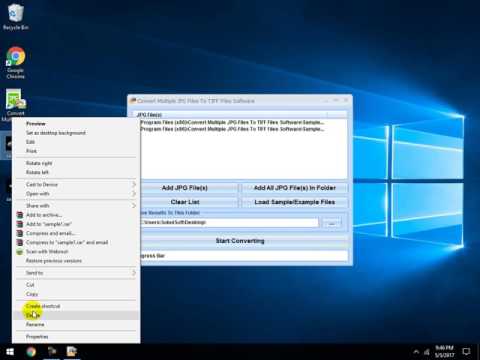Choose Compress and email option
Viewport: 480px width, 360px height.
[x=76, y=233]
